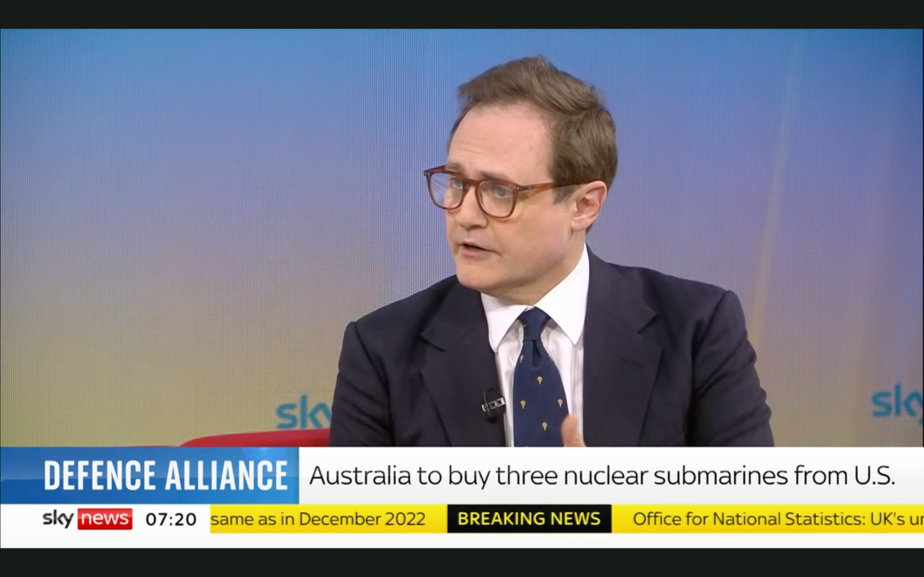Screen dimensions: 924x577
Task: Click the black BREAKING NEWS label
Action: (x=529, y=519)
